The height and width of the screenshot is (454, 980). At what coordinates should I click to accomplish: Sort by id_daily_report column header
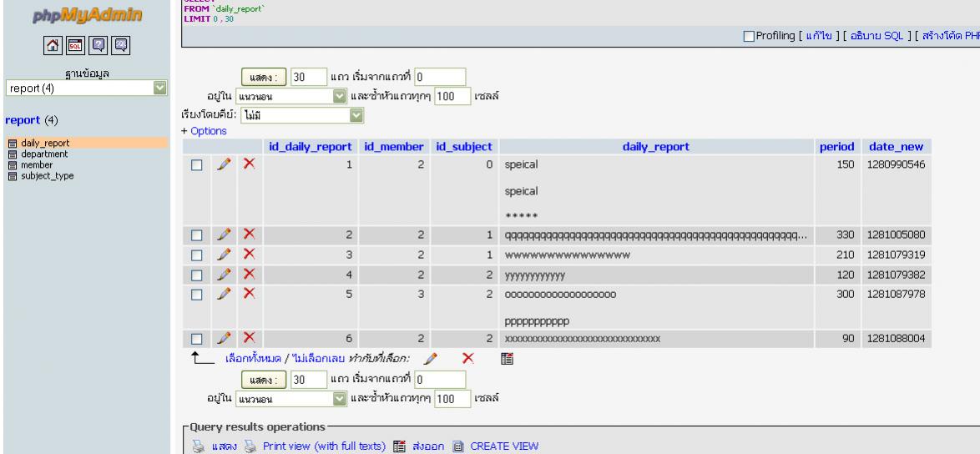[x=311, y=147]
